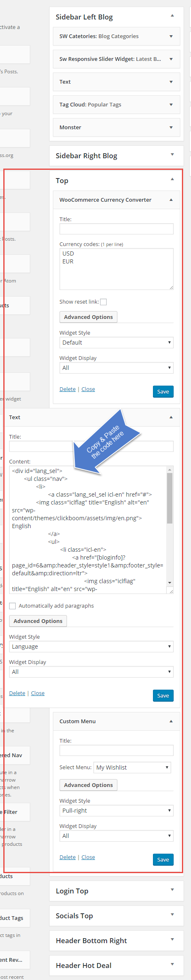Enable Automatically add paragraphs
This screenshot has height=980, width=191.
tap(12, 606)
